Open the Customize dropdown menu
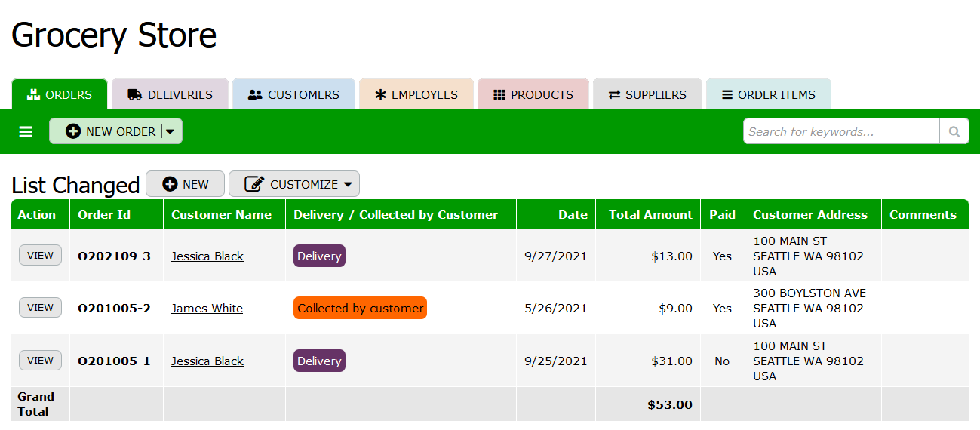This screenshot has height=430, width=980. coord(294,184)
